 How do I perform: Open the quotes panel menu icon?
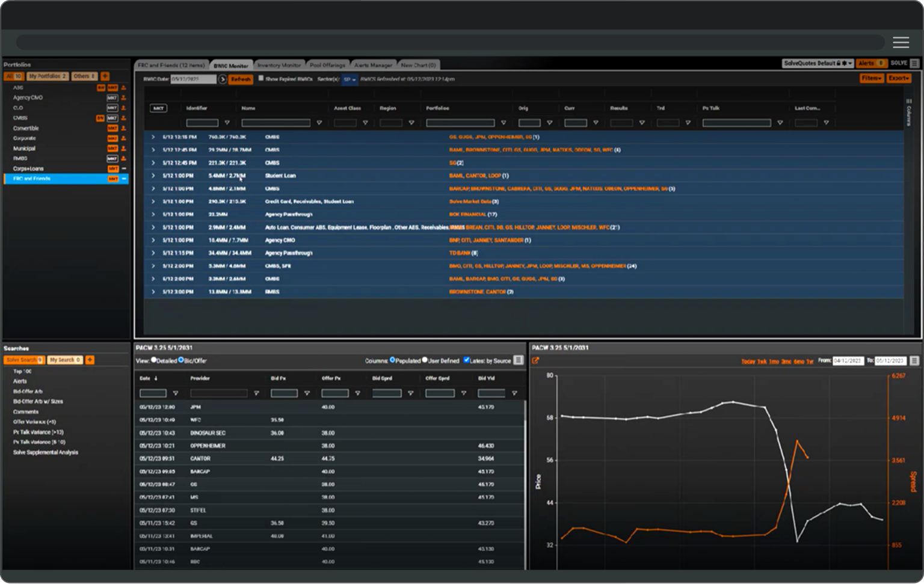tap(518, 360)
